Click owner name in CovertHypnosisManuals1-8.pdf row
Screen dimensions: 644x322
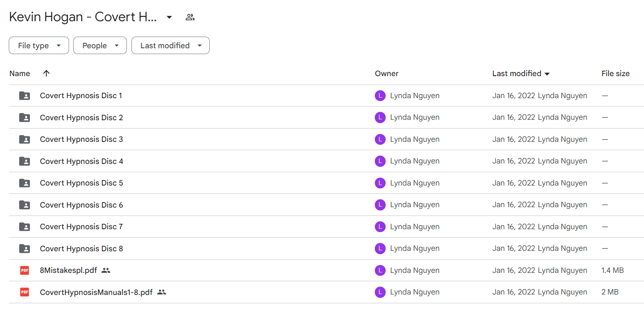click(415, 292)
